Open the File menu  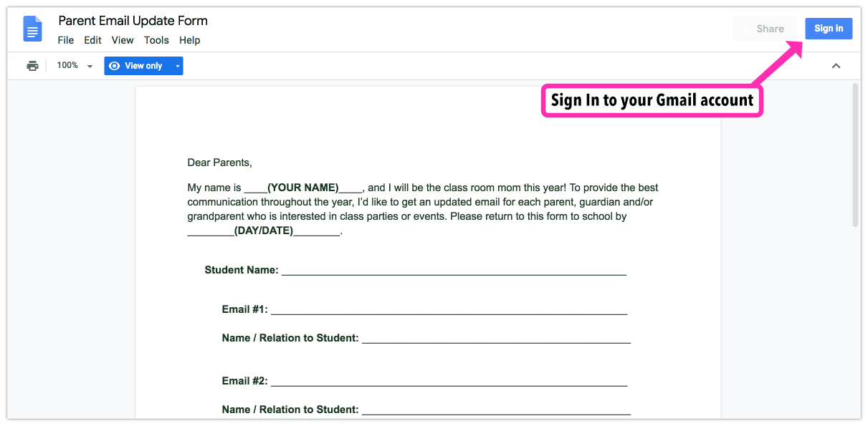click(x=66, y=40)
